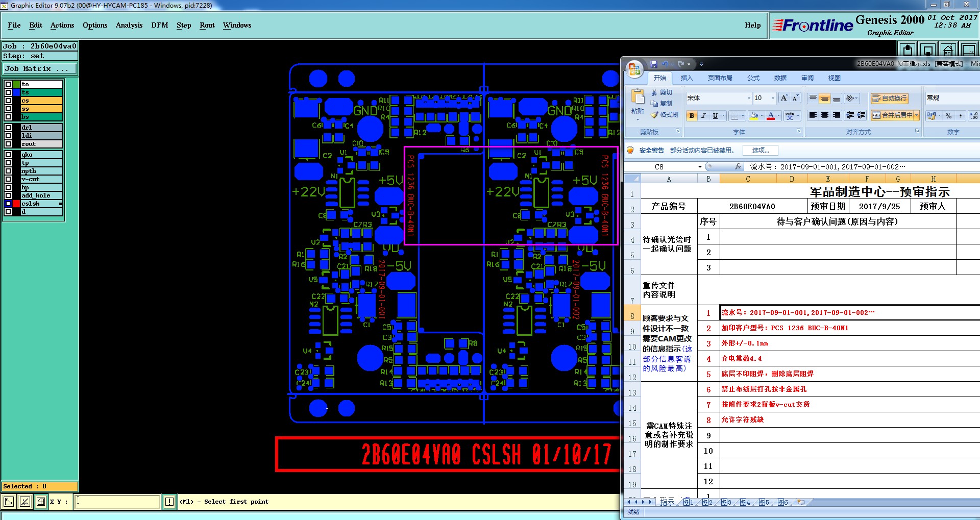Screen dimensions: 980x520
Task: Undo last action in Excel
Action: 665,64
